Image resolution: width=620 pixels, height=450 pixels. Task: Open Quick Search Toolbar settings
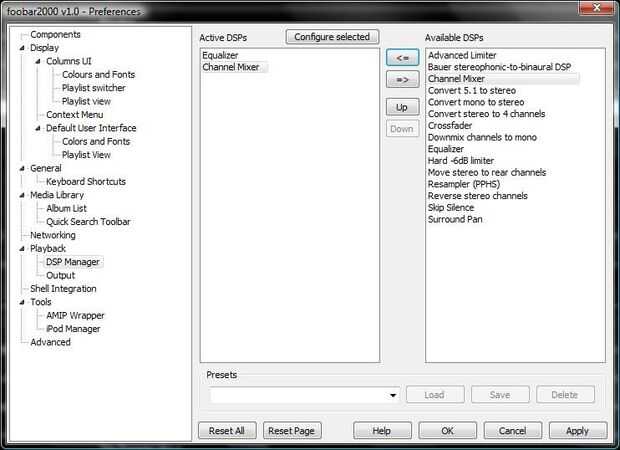[88, 222]
